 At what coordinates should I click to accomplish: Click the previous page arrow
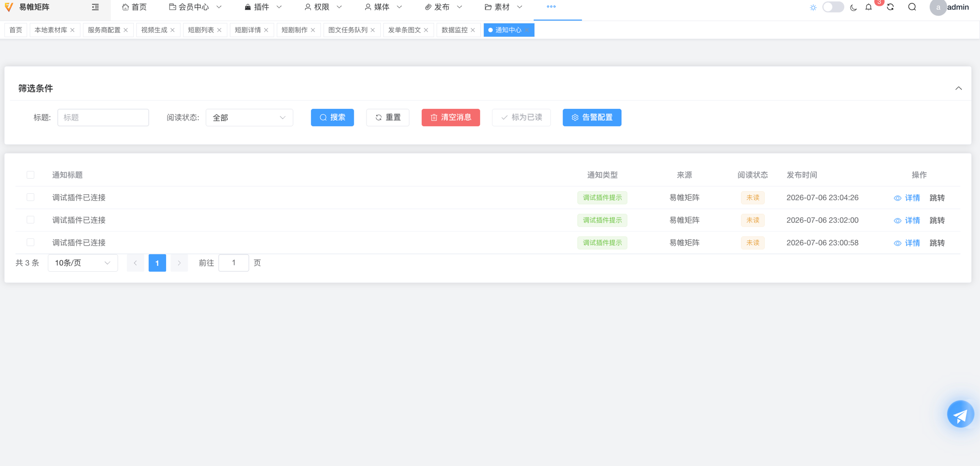pyautogui.click(x=135, y=263)
